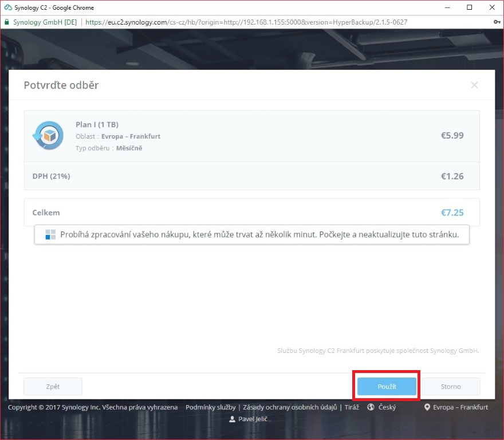The width and height of the screenshot is (504, 440).
Task: Click the Evropa – Frankfurt region value in plan
Action: point(131,136)
